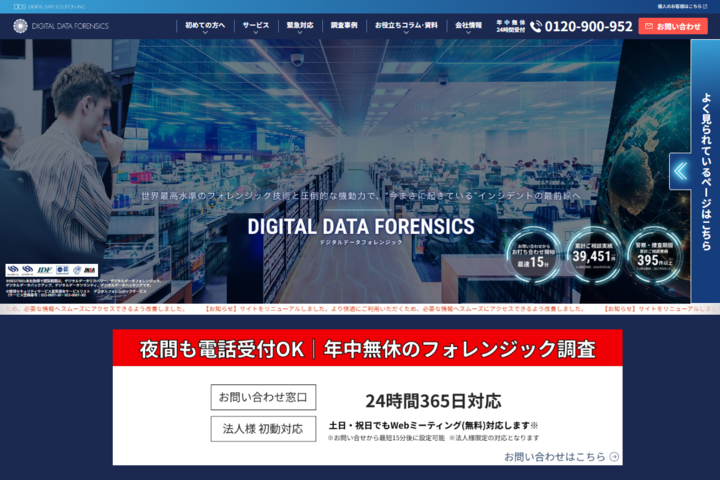The width and height of the screenshot is (720, 480).
Task: Select the 法人様 初動対応 box
Action: 263,429
